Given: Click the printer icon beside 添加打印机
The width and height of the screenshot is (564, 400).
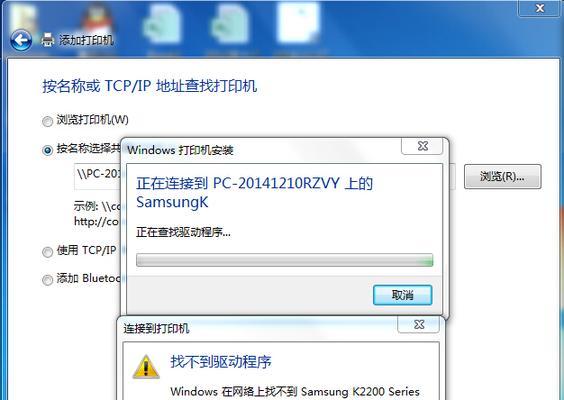Looking at the screenshot, I should 47,40.
